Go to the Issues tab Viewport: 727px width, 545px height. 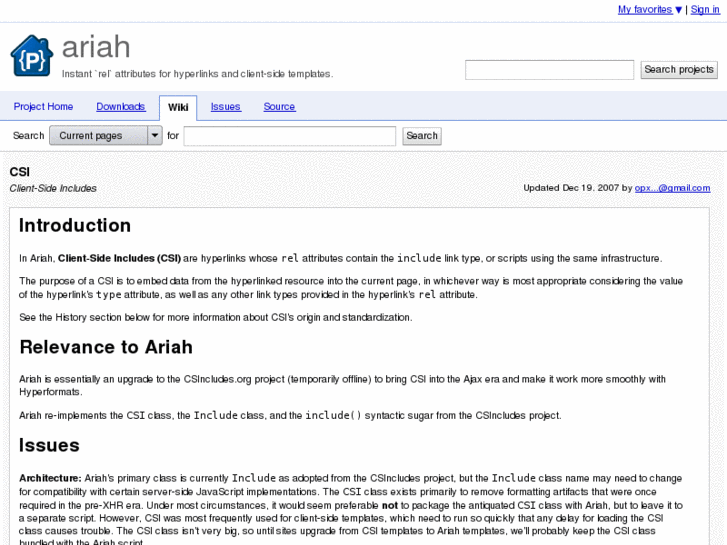pyautogui.click(x=225, y=107)
